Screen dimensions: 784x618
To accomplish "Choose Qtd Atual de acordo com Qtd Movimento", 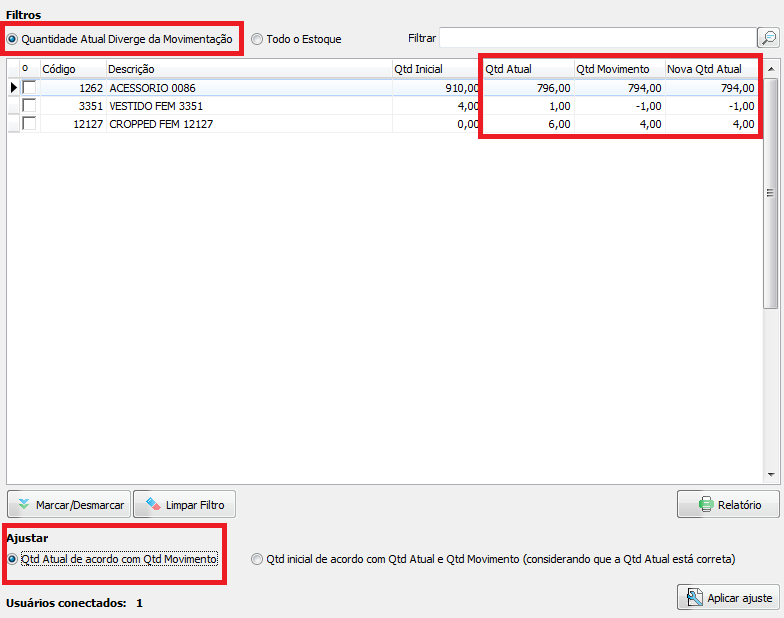I will tap(13, 559).
